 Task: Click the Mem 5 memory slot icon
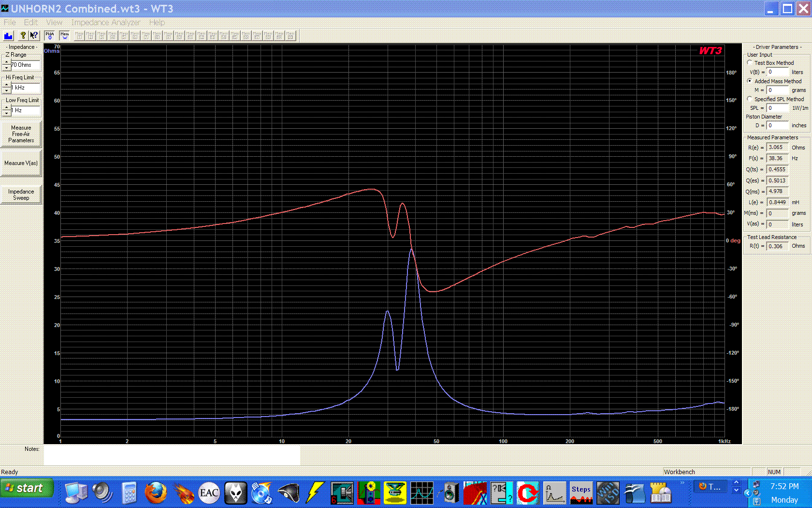tap(124, 36)
